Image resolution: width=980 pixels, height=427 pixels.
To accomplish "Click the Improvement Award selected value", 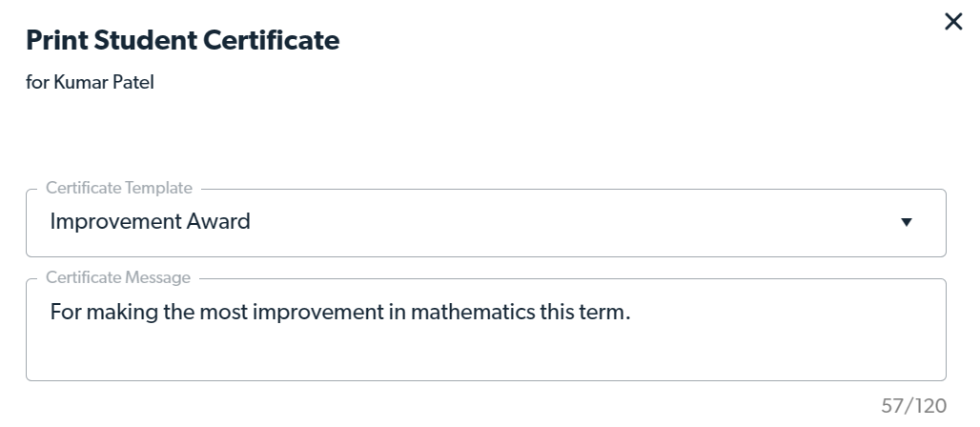I will pos(150,222).
